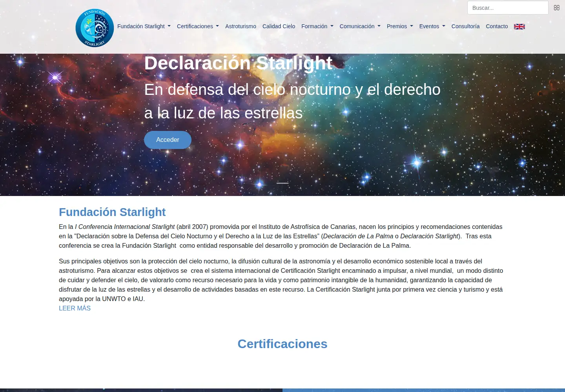Click the Certificaciones section heading

[282, 344]
